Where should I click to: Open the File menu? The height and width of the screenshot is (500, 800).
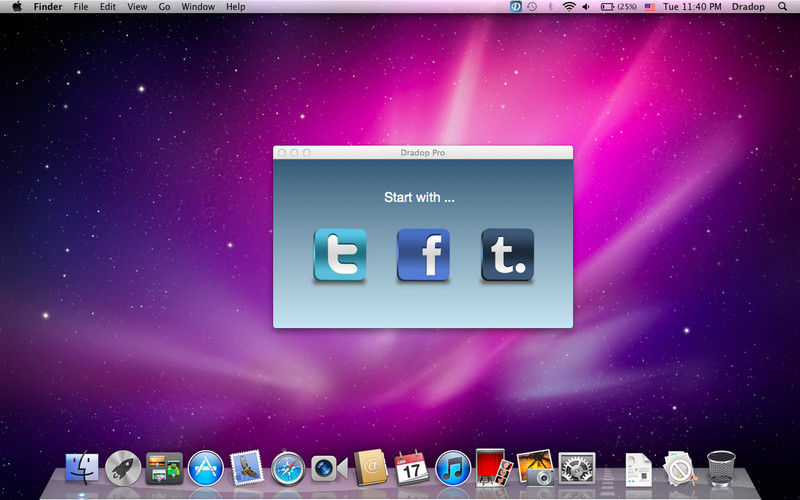(x=81, y=7)
